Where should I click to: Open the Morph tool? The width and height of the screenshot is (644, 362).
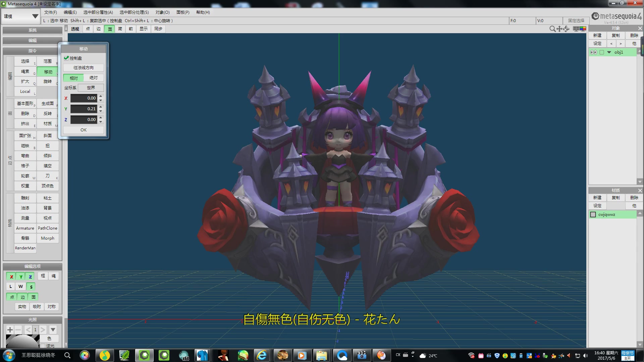(x=47, y=238)
